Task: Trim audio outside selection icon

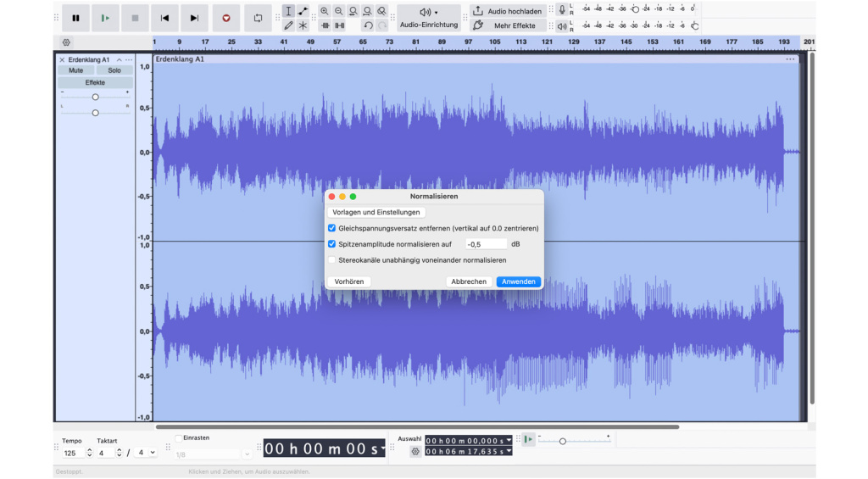Action: 325,25
